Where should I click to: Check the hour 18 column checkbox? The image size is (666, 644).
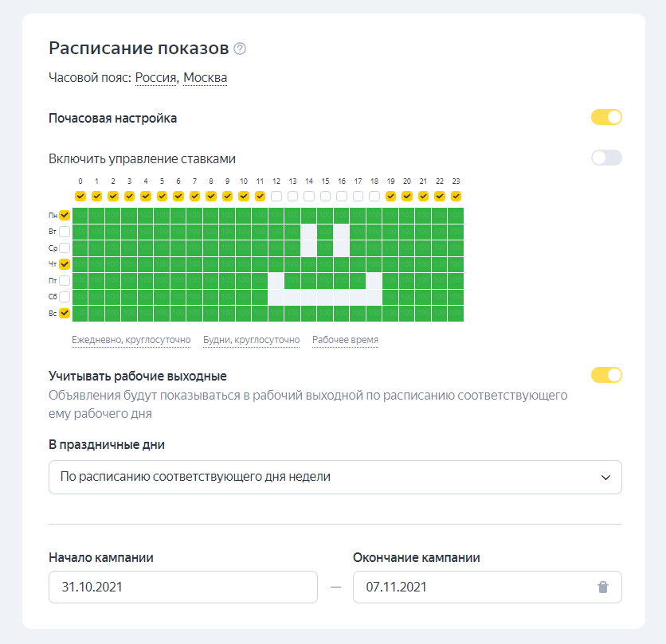(x=374, y=196)
